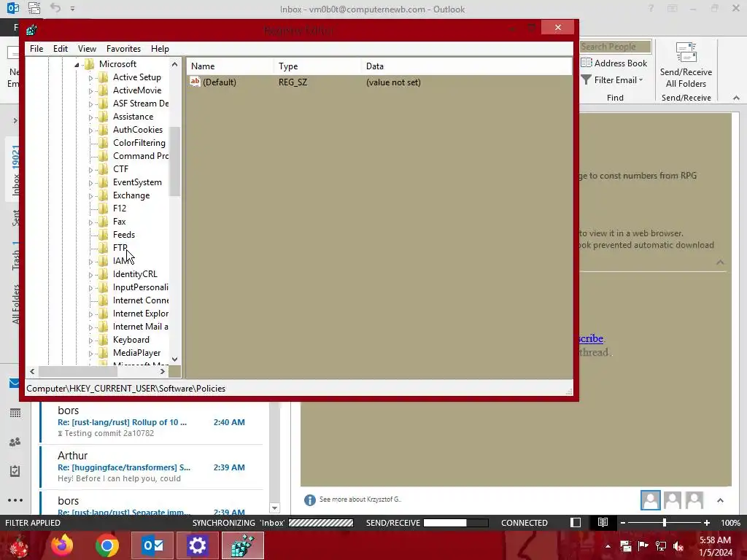Expand the Keyboard key
747x560 pixels.
tap(90, 340)
